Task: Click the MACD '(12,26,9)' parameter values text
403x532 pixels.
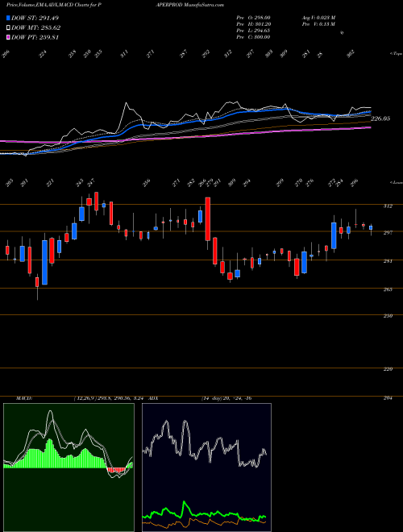Action: point(110,398)
